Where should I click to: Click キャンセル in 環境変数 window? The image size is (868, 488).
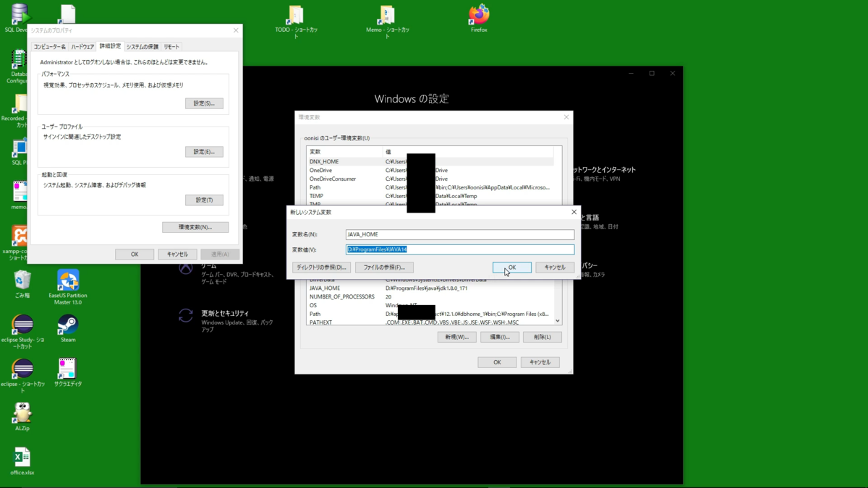click(x=540, y=362)
